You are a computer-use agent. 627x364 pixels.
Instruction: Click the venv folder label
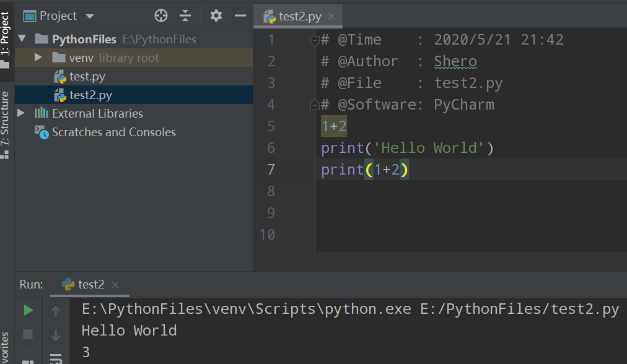click(x=81, y=58)
